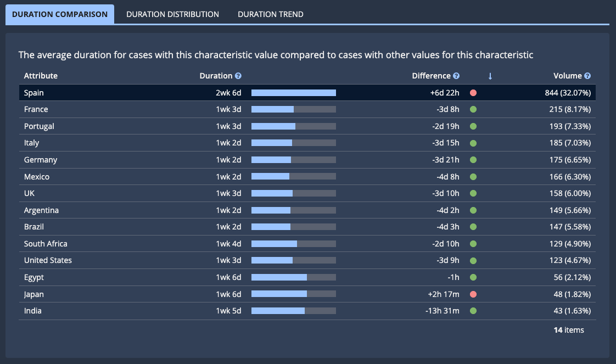Click the 129 (4.90%) volume value
Screen dimensions: 616x364
coord(570,243)
